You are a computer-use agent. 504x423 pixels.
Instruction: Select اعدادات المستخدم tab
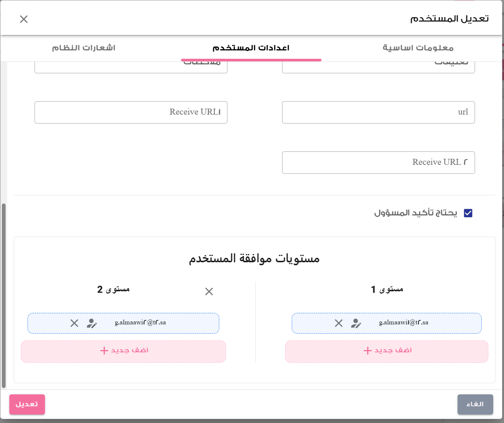[x=251, y=48]
